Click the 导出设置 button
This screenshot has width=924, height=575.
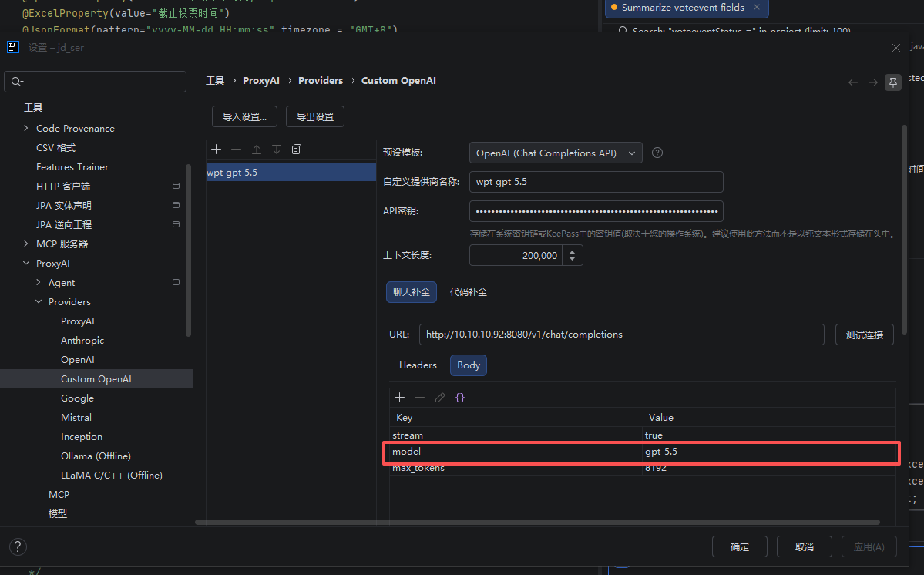[x=315, y=116]
